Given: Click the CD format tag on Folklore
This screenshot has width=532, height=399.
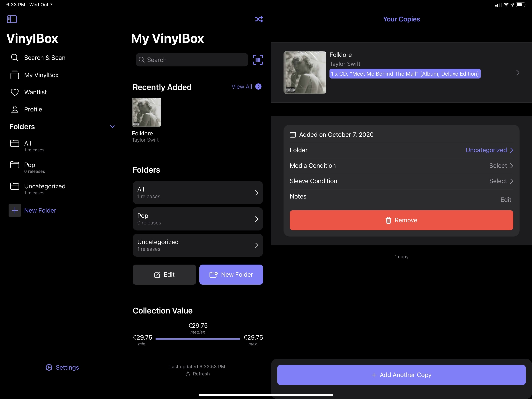Looking at the screenshot, I should point(405,74).
